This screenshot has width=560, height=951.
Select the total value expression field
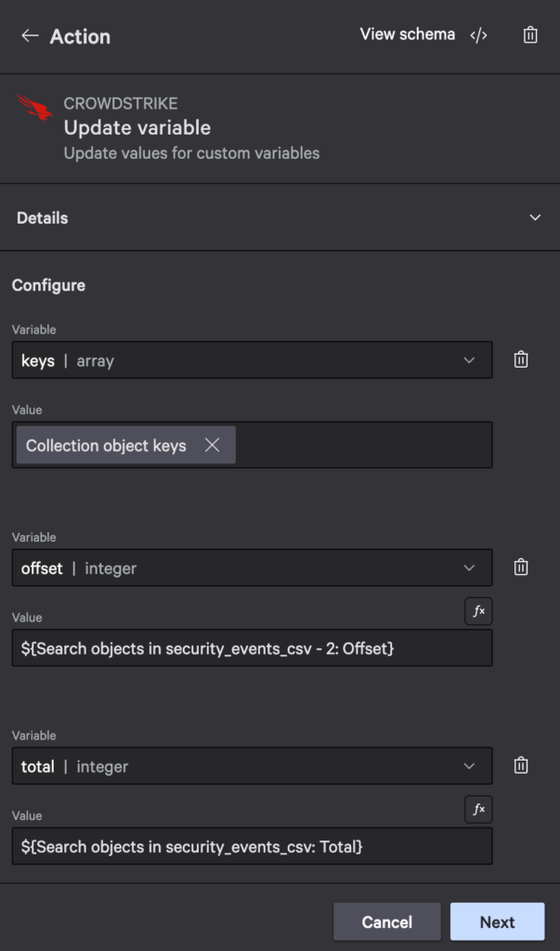click(251, 846)
